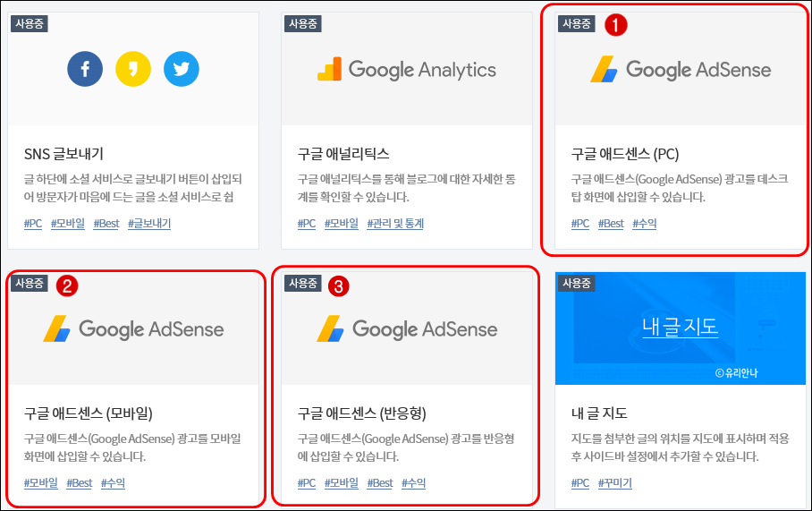
Task: Click 사용중 badge on 구글 애널리틱스 card
Action: 303,23
